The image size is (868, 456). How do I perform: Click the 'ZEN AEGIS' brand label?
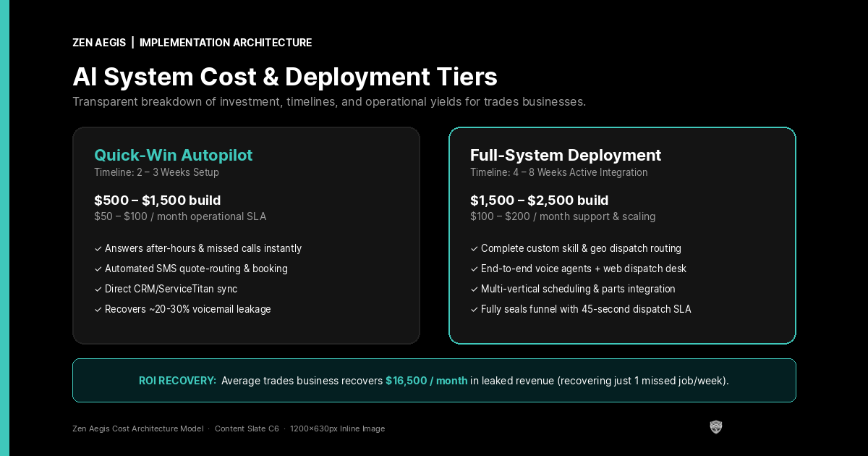(x=99, y=43)
